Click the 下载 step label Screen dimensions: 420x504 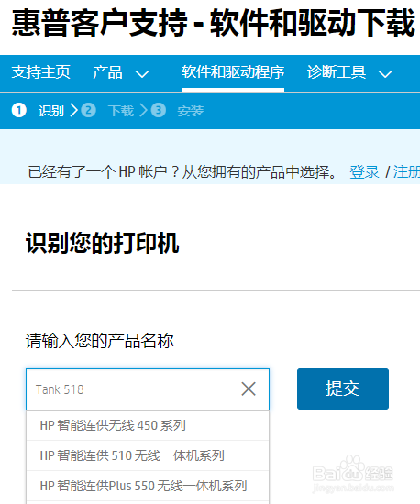pyautogui.click(x=121, y=111)
